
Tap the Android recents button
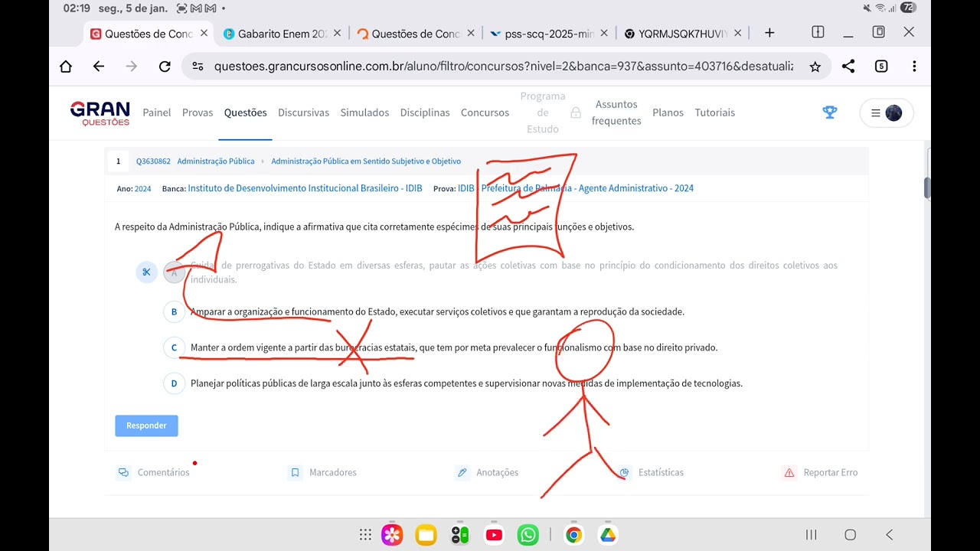811,535
